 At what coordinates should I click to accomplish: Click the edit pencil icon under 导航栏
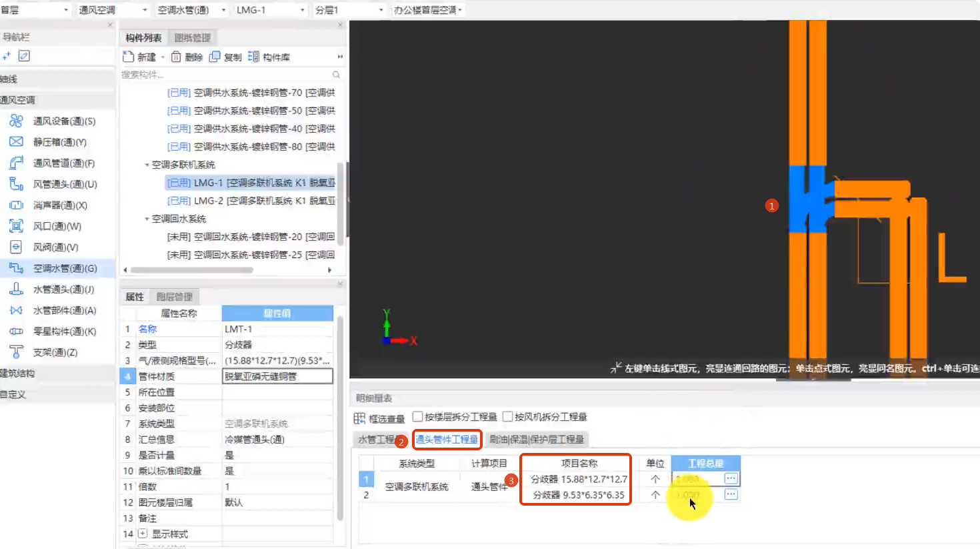pyautogui.click(x=24, y=56)
